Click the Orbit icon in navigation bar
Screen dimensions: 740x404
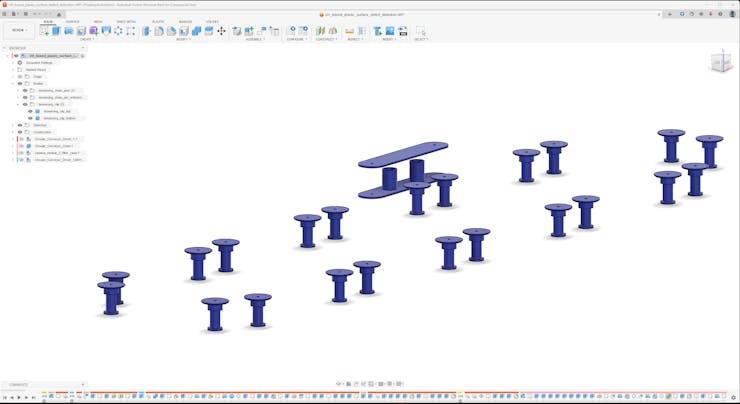click(338, 384)
